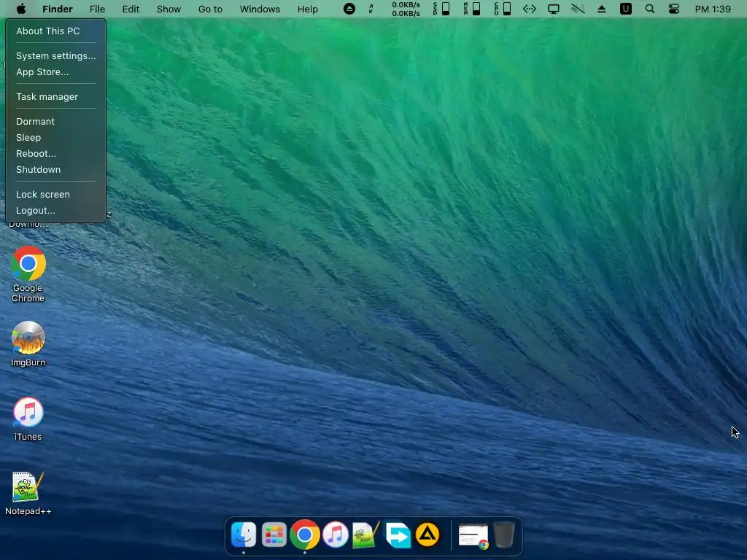Open SSD usage indicator
This screenshot has width=747, height=560.
click(x=441, y=9)
